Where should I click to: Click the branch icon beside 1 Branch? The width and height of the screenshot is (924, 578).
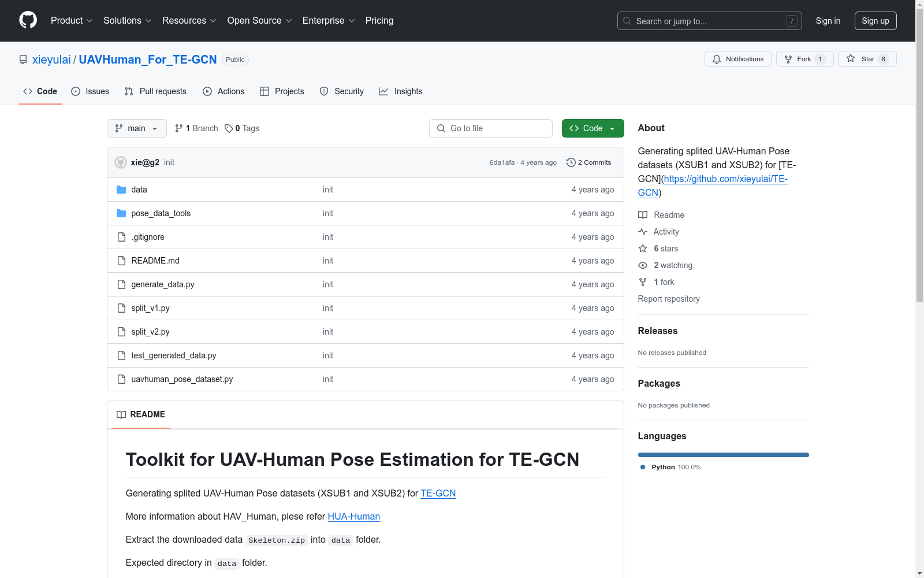click(x=179, y=128)
